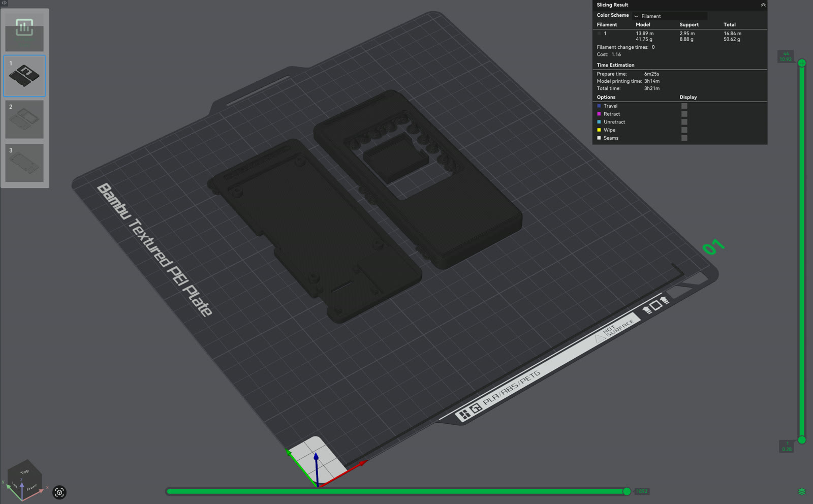Click the layers icon at bottom right
Screen dimensions: 813x504
pyautogui.click(x=802, y=491)
